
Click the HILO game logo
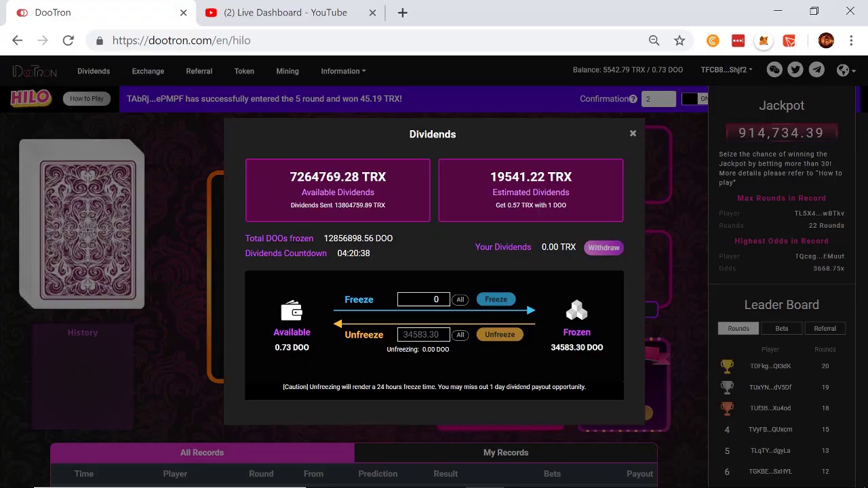pyautogui.click(x=31, y=98)
